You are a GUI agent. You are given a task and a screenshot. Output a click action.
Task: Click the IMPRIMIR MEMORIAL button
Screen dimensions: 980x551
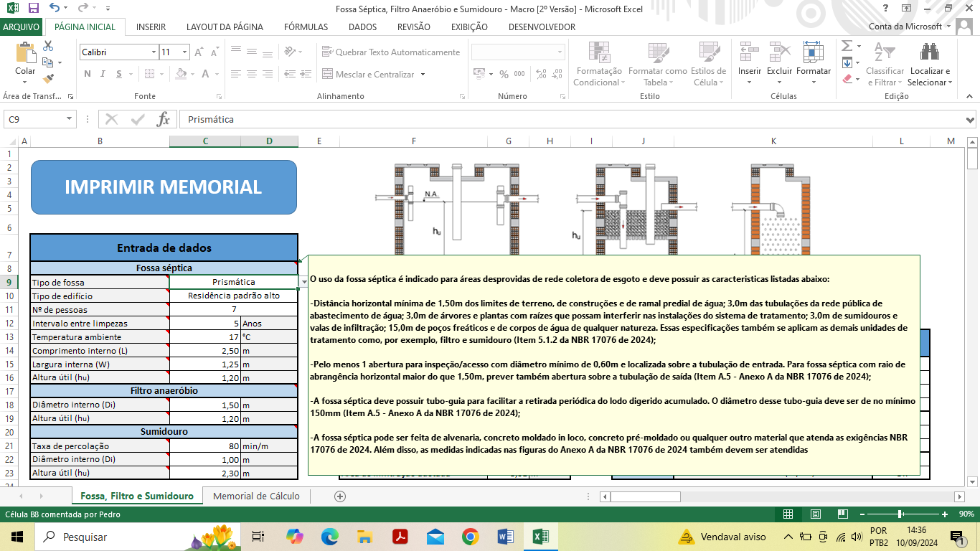[164, 187]
